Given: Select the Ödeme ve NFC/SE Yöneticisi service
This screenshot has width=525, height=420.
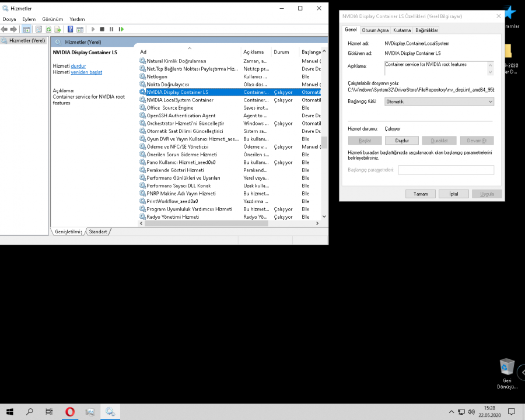Looking at the screenshot, I should coord(230,146).
